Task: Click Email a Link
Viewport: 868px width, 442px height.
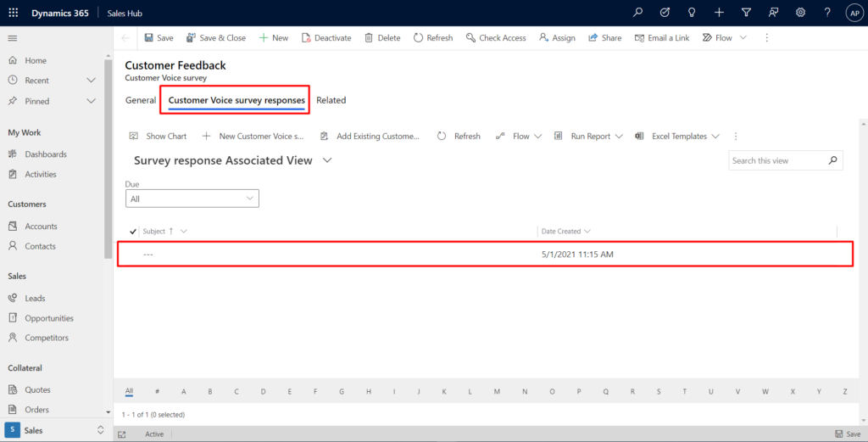Action: pos(662,37)
